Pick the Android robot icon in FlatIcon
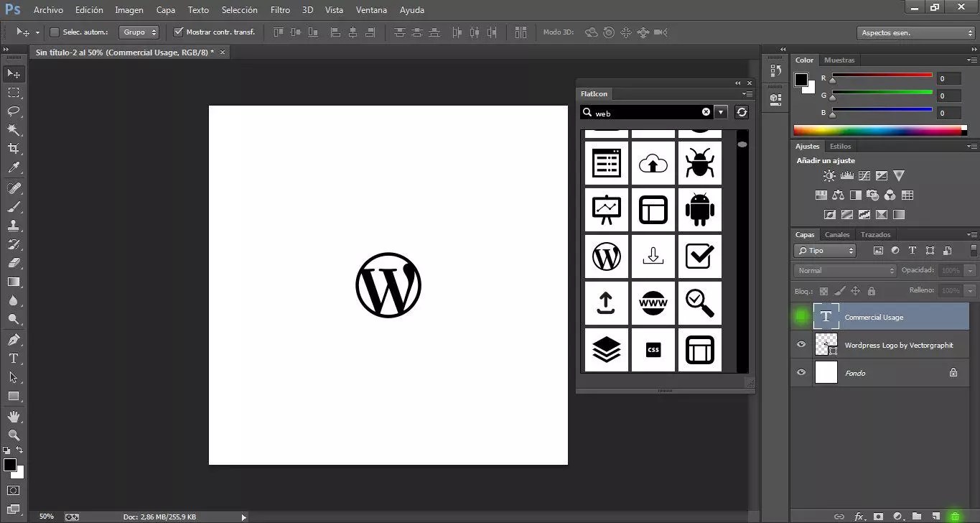Viewport: 980px width, 523px height. [x=699, y=210]
